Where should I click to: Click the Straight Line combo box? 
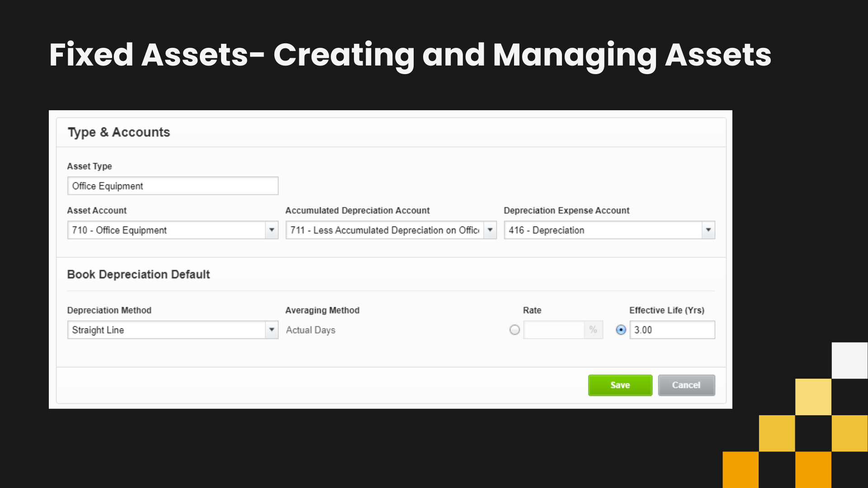[x=166, y=330]
